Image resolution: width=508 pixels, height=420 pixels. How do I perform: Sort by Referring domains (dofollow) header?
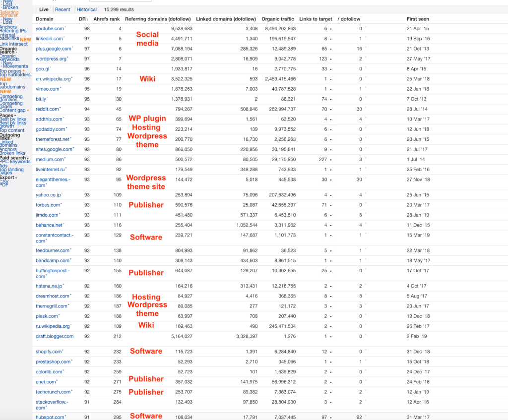pyautogui.click(x=158, y=19)
